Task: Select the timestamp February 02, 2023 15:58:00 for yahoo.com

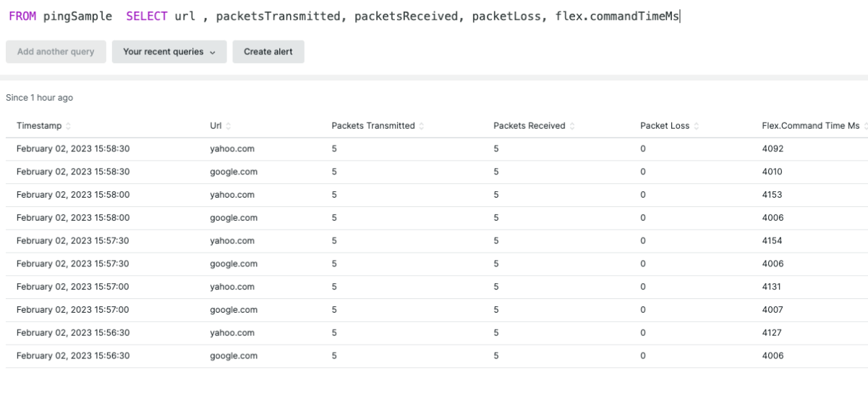Action: (x=72, y=195)
